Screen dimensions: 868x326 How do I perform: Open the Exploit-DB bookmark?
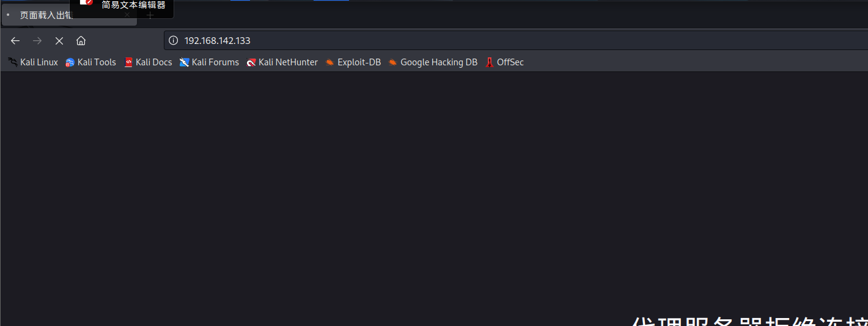(x=353, y=62)
